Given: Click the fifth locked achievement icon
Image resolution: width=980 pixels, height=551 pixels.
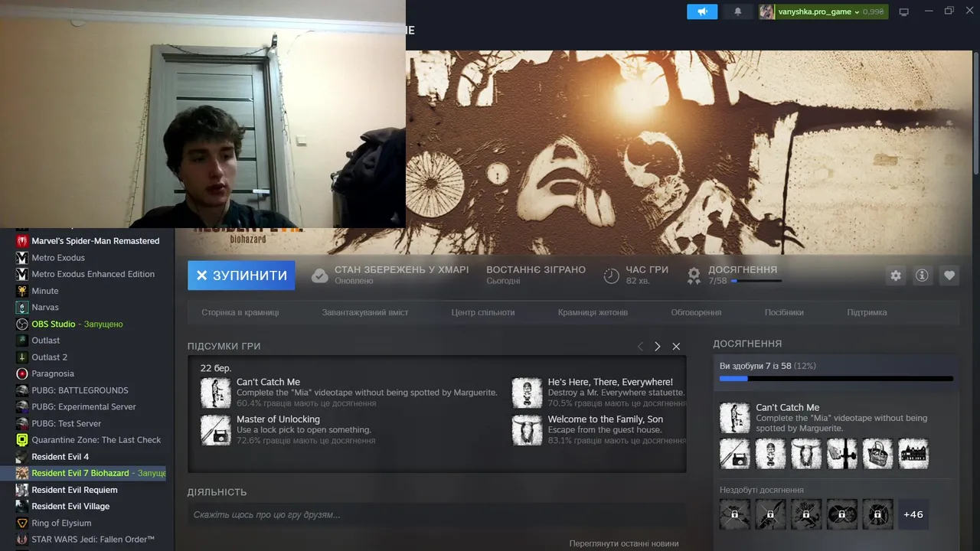Looking at the screenshot, I should [877, 514].
